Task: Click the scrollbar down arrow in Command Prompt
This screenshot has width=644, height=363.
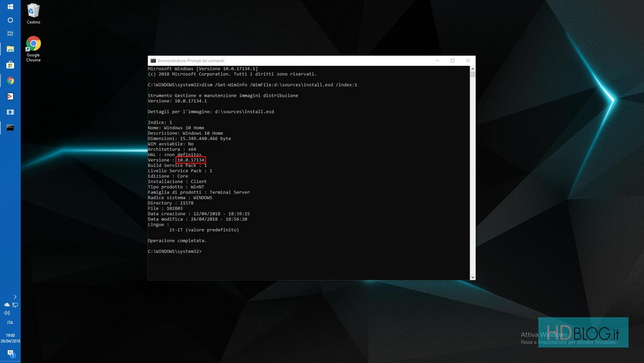Action: pyautogui.click(x=473, y=277)
